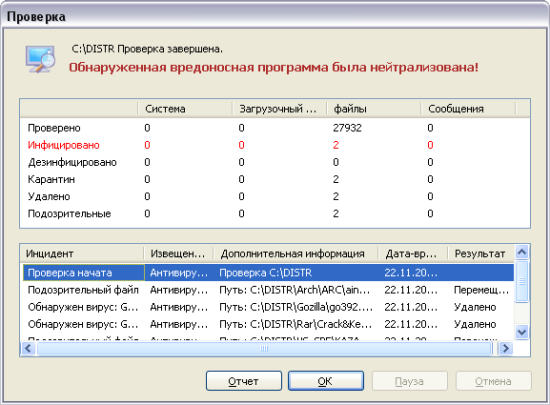Click the scroll up arrow in incident list

tap(522, 252)
